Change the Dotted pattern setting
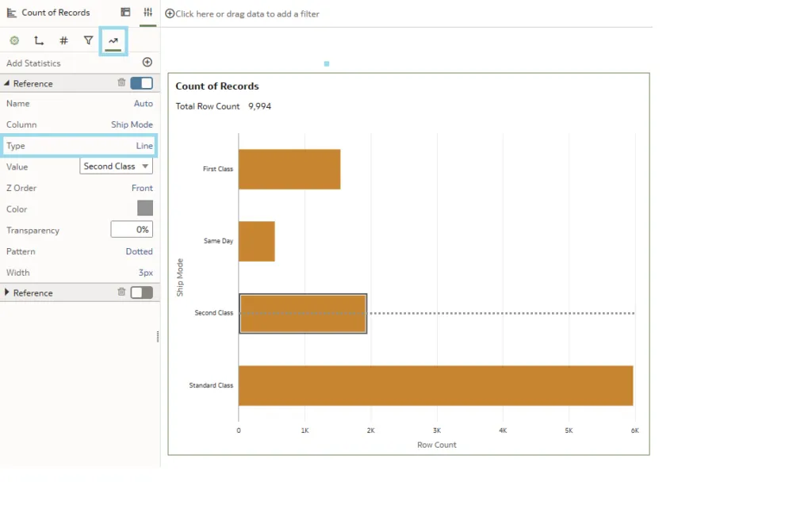The image size is (812, 516). pyautogui.click(x=139, y=251)
